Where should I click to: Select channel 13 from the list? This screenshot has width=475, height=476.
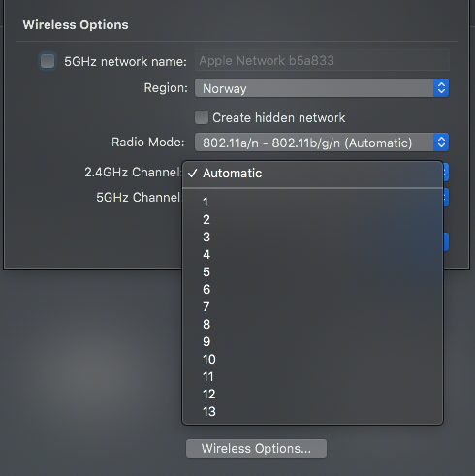click(312, 412)
